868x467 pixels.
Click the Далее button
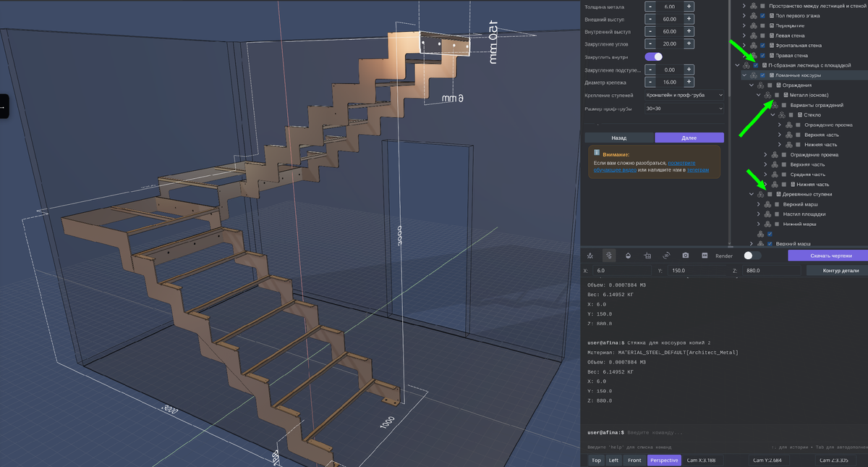[689, 138]
